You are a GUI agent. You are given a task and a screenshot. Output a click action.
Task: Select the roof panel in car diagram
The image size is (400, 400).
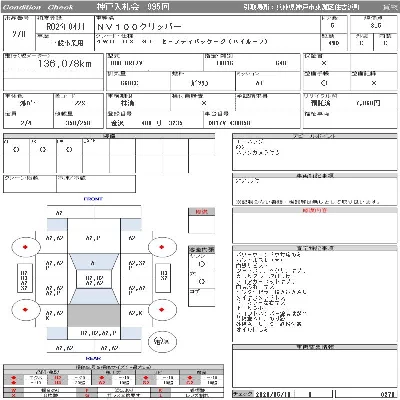pos(94,279)
